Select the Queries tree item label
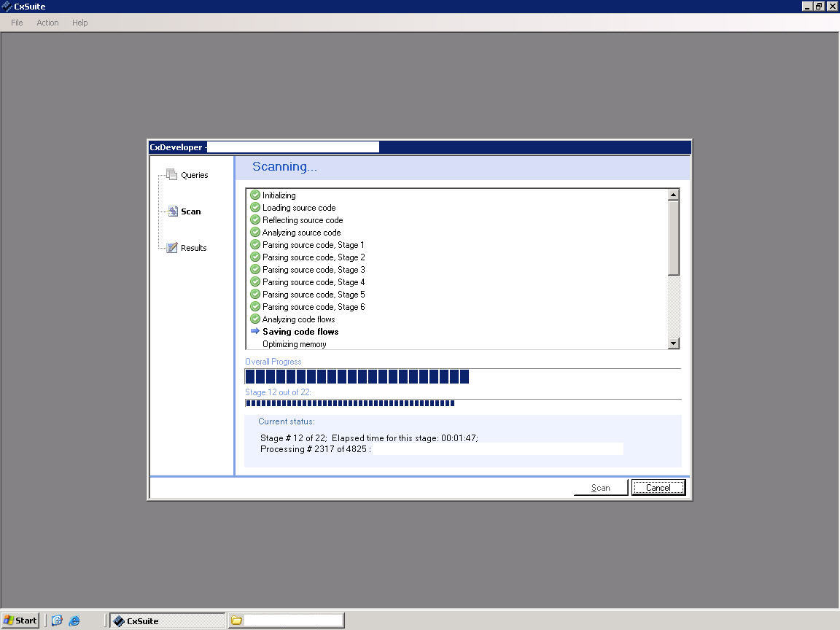Image resolution: width=840 pixels, height=630 pixels. [x=195, y=175]
